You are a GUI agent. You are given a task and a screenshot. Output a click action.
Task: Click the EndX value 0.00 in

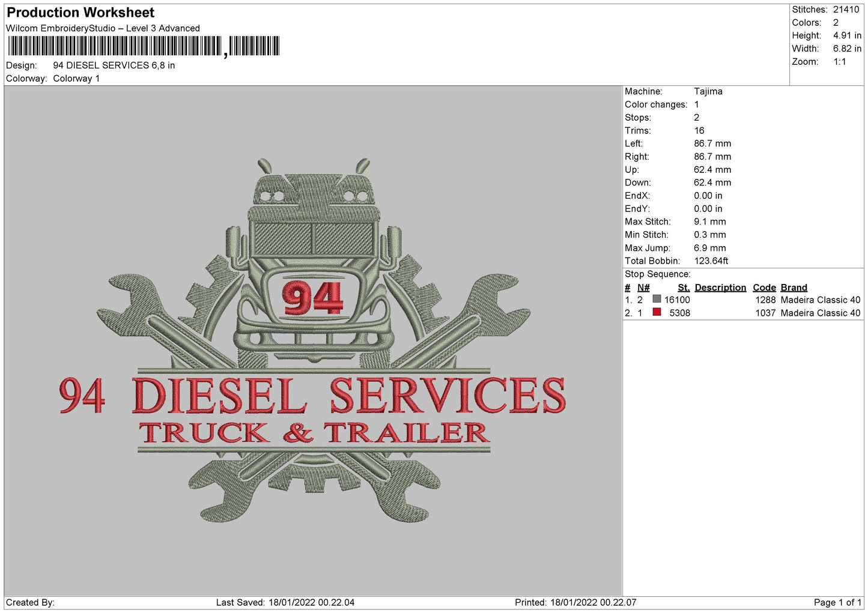[708, 196]
